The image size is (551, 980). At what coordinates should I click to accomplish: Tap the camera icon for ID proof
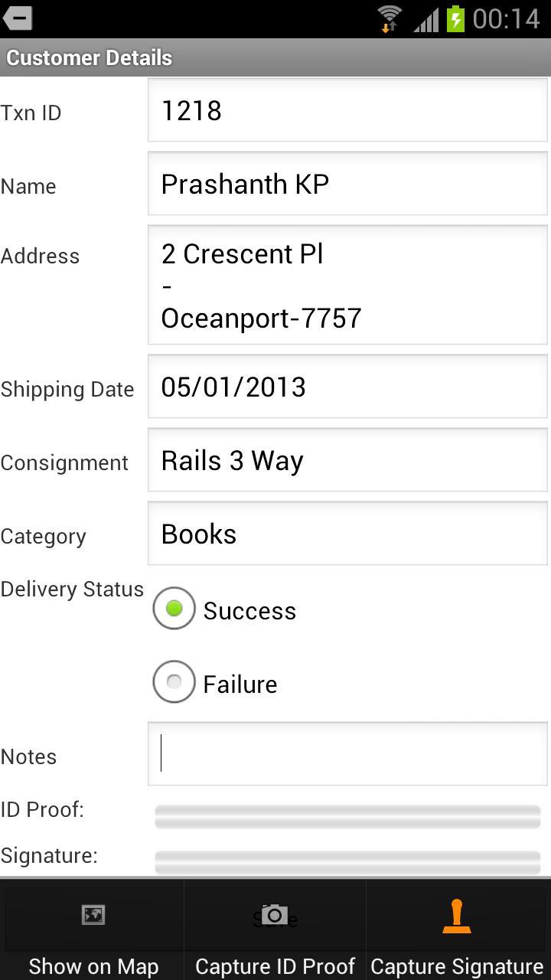[274, 914]
